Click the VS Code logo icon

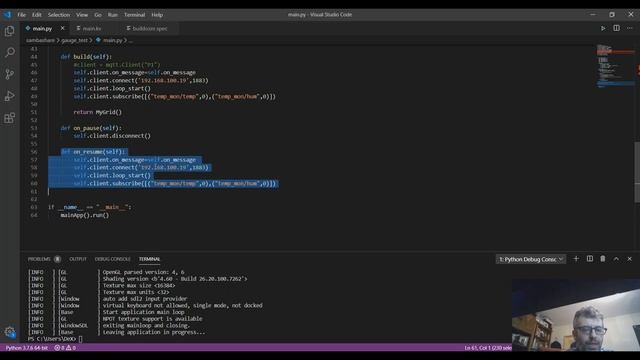tap(7, 15)
